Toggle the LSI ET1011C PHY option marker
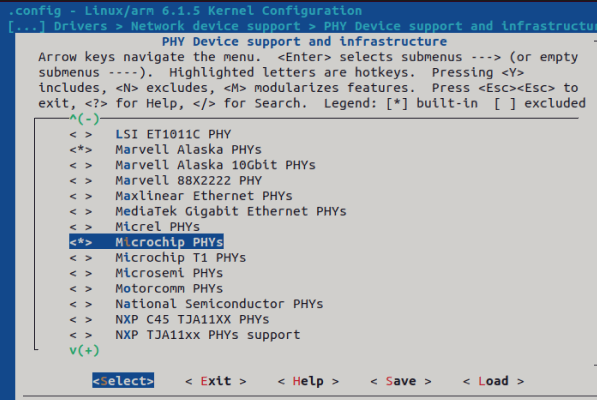597x400 pixels. pyautogui.click(x=81, y=134)
